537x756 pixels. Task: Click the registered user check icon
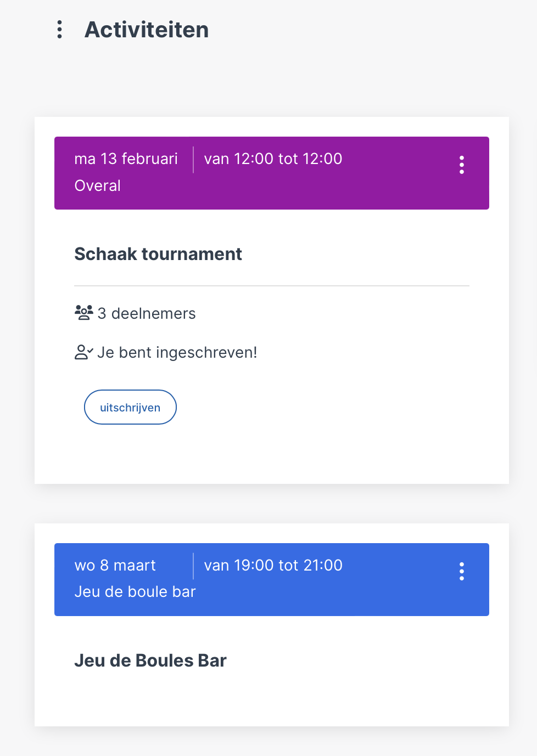click(84, 352)
